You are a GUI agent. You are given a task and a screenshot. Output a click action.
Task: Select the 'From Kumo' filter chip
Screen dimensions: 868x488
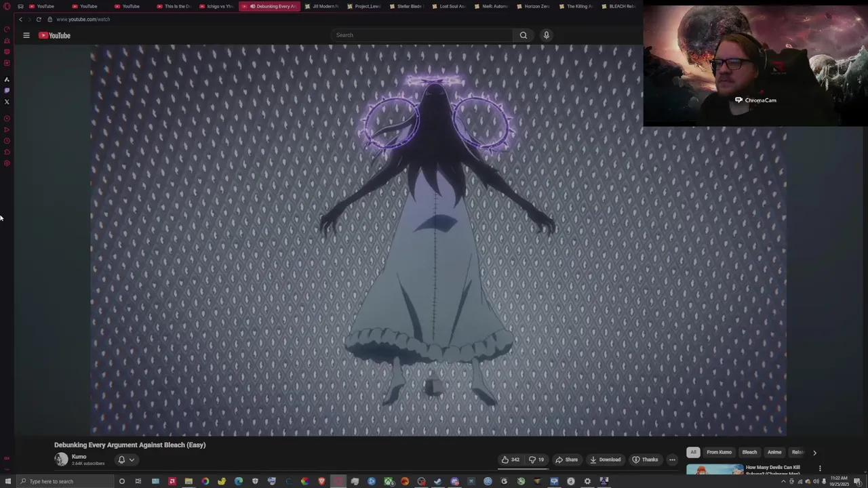[719, 452]
